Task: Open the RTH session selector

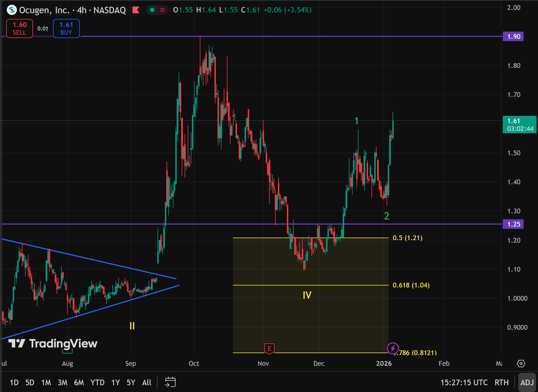Action: point(501,383)
